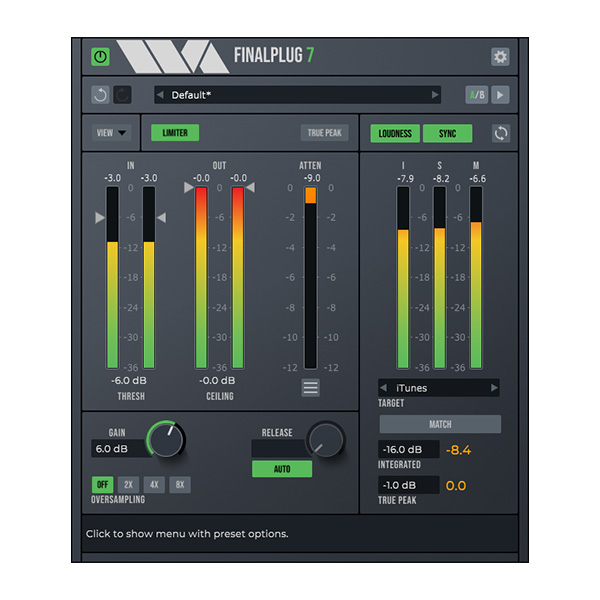This screenshot has height=600, width=600.
Task: Reset loudness measurement with circular arrows icon
Action: (501, 134)
